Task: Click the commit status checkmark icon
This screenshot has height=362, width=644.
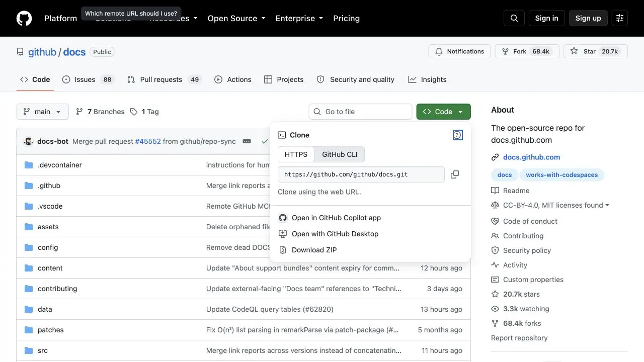Action: (265, 141)
